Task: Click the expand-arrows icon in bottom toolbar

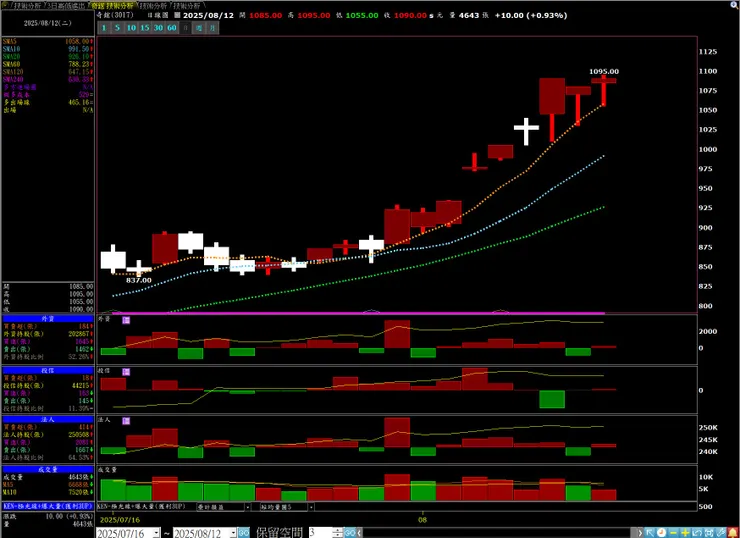Action: click(x=697, y=533)
